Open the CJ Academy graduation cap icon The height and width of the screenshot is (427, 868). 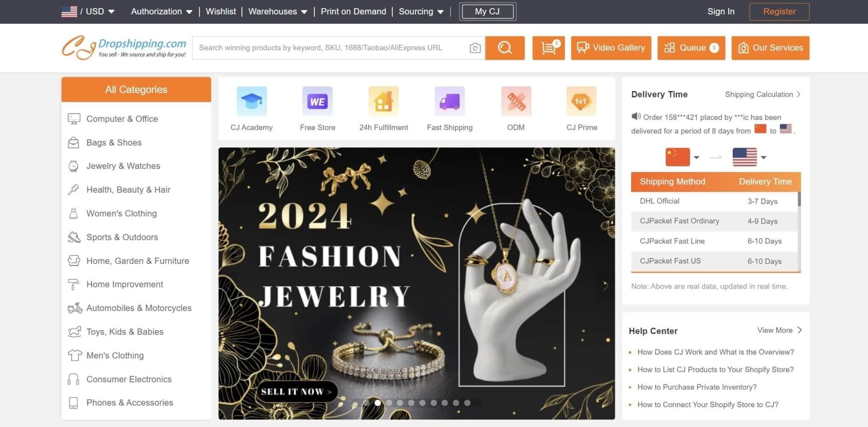(x=251, y=102)
